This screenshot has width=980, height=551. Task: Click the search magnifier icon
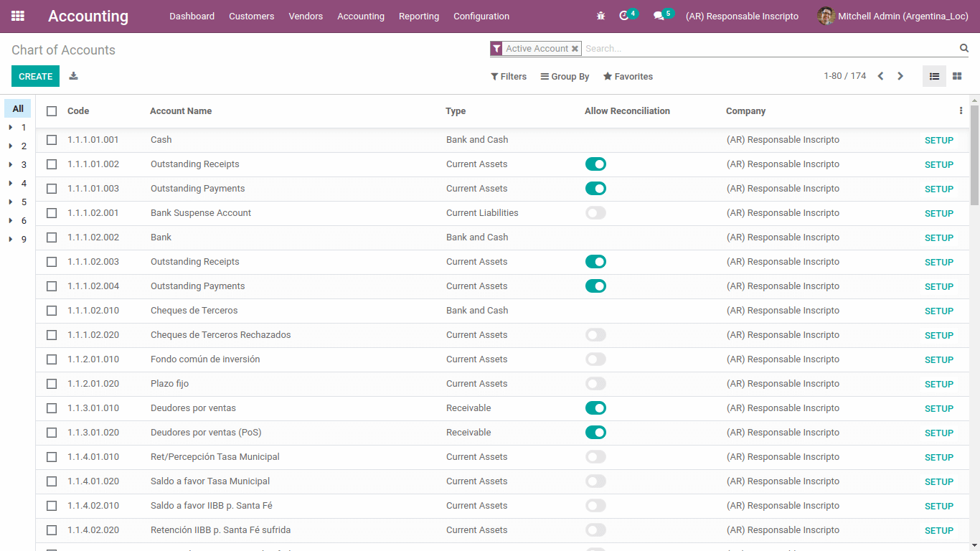pyautogui.click(x=964, y=48)
